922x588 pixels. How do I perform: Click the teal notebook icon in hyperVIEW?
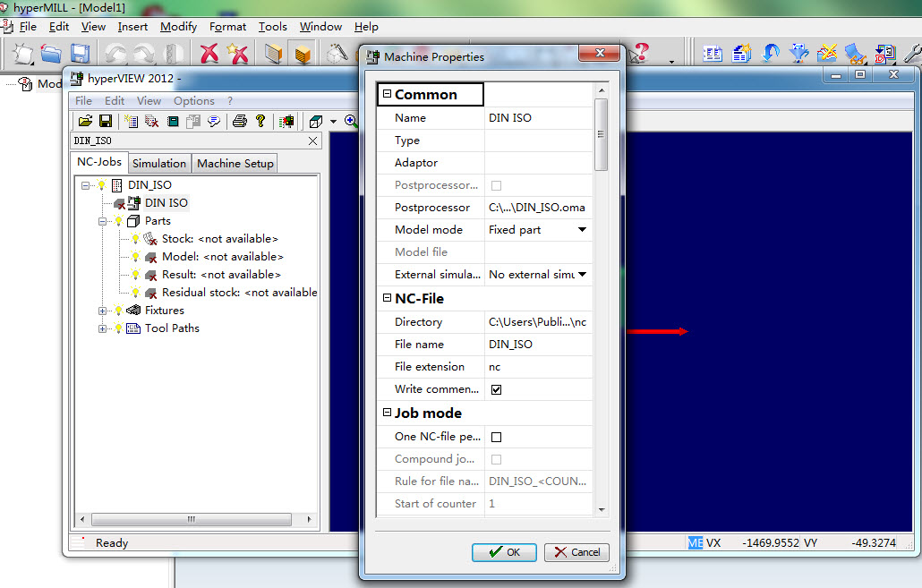click(173, 121)
